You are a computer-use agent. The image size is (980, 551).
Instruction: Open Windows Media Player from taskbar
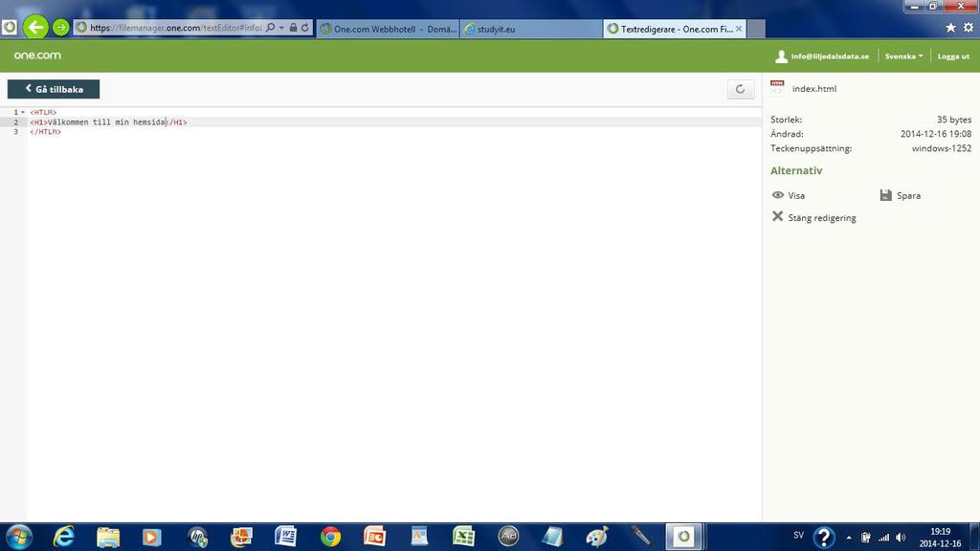[152, 537]
